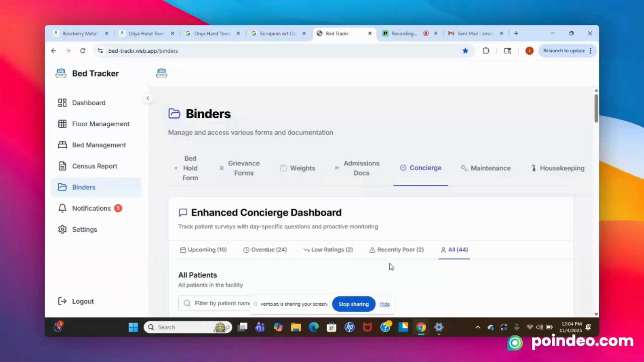This screenshot has height=362, width=644.
Task: Select the Overdue (24) filter
Action: pyautogui.click(x=265, y=250)
